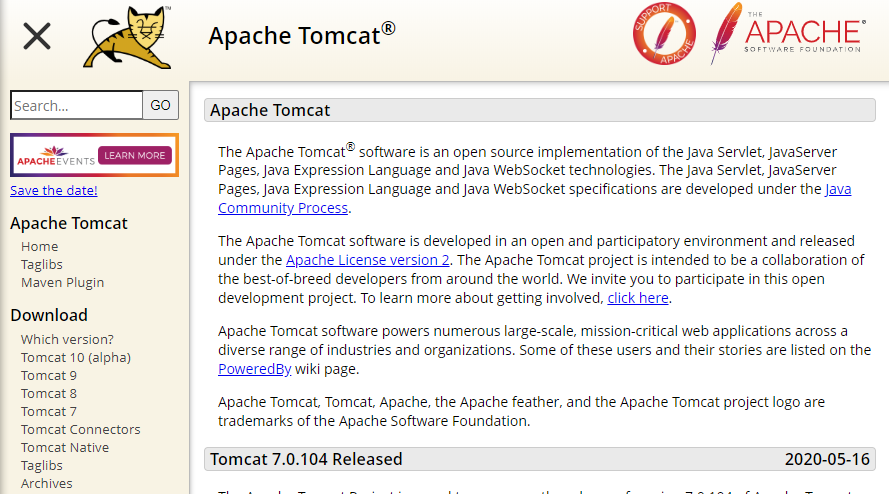Select Tomcat 7 download page
The image size is (889, 494).
[x=49, y=412]
